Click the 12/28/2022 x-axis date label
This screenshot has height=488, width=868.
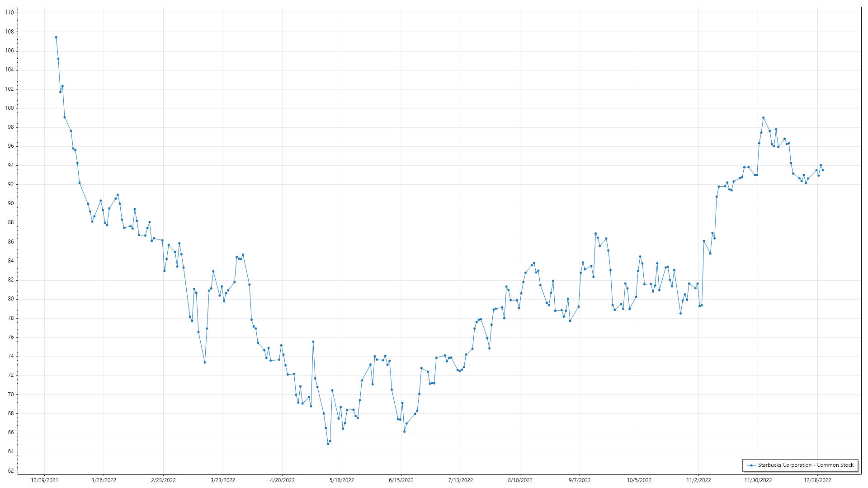coord(817,480)
